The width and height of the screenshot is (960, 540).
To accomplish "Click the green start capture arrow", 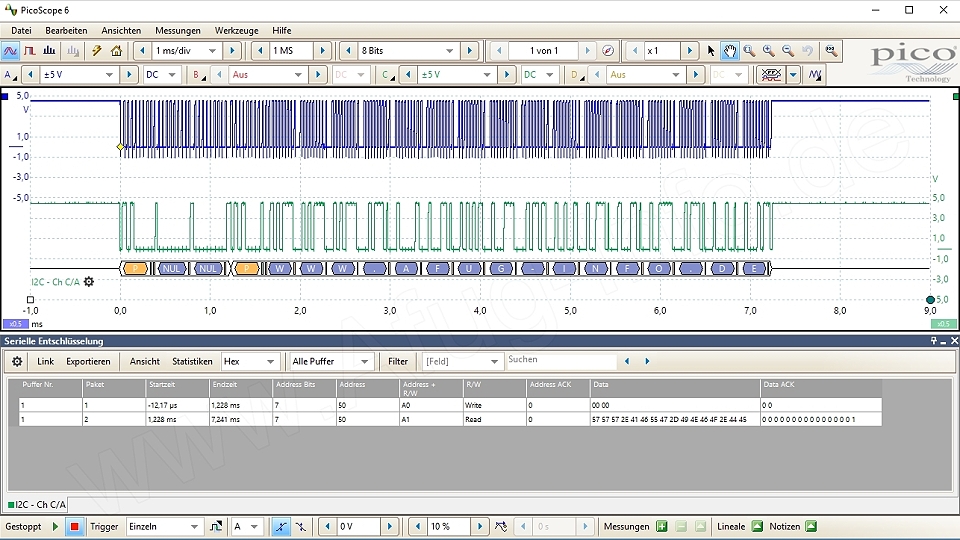I will tap(55, 527).
